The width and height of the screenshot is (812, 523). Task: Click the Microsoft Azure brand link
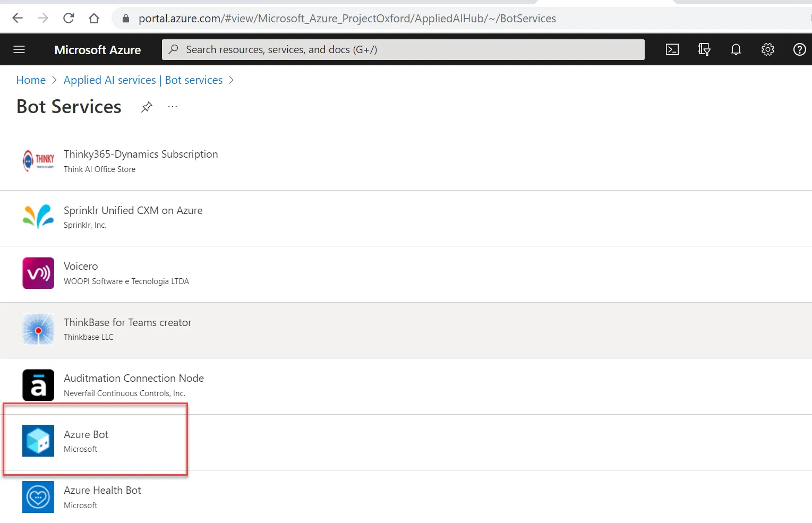[x=98, y=50]
